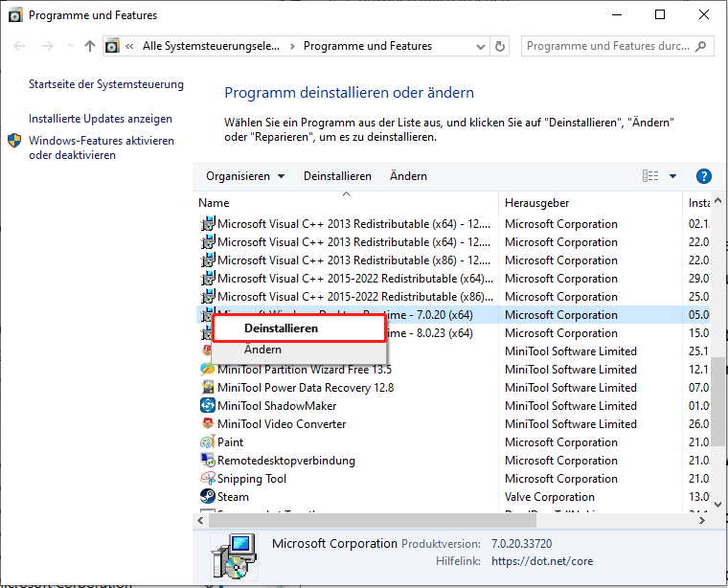The height and width of the screenshot is (588, 728).
Task: Open Windows-Features aktivieren oder deaktivieren
Action: coord(102,147)
